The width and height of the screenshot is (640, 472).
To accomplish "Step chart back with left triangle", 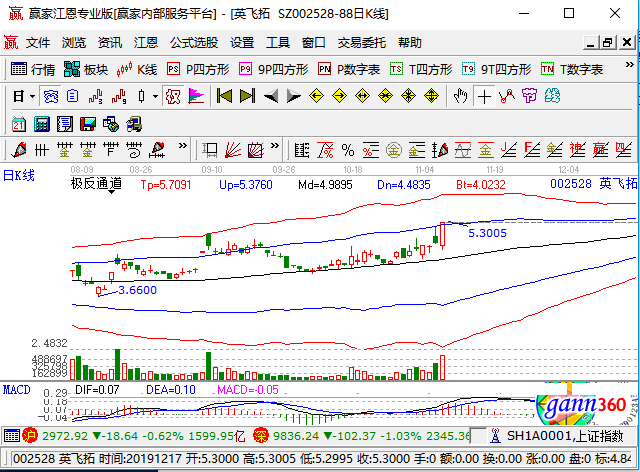I will pos(271,96).
